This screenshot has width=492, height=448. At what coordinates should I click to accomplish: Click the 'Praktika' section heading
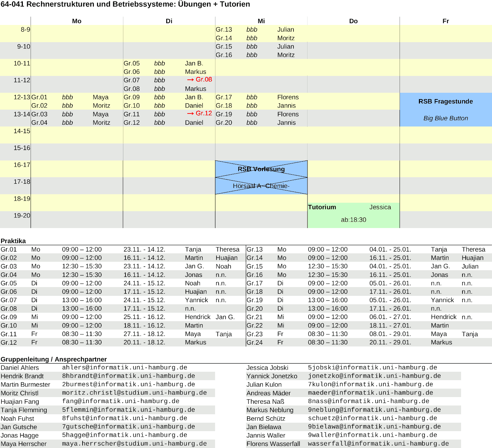(13, 241)
